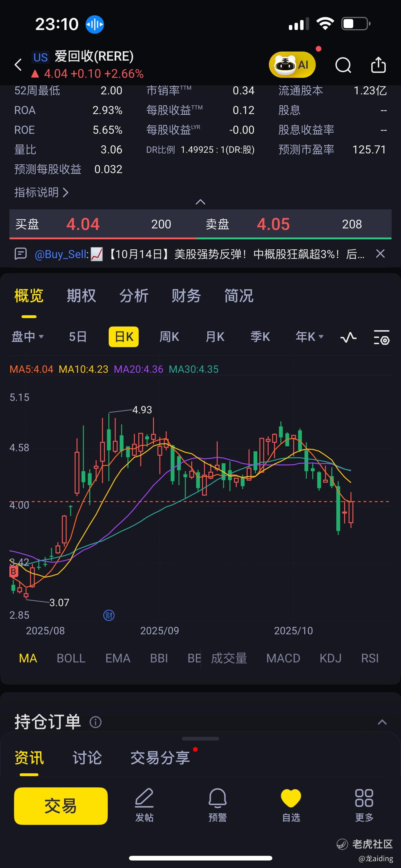Image resolution: width=401 pixels, height=868 pixels.
Task: Open 指标说明 indicator explanation
Action: point(42,192)
